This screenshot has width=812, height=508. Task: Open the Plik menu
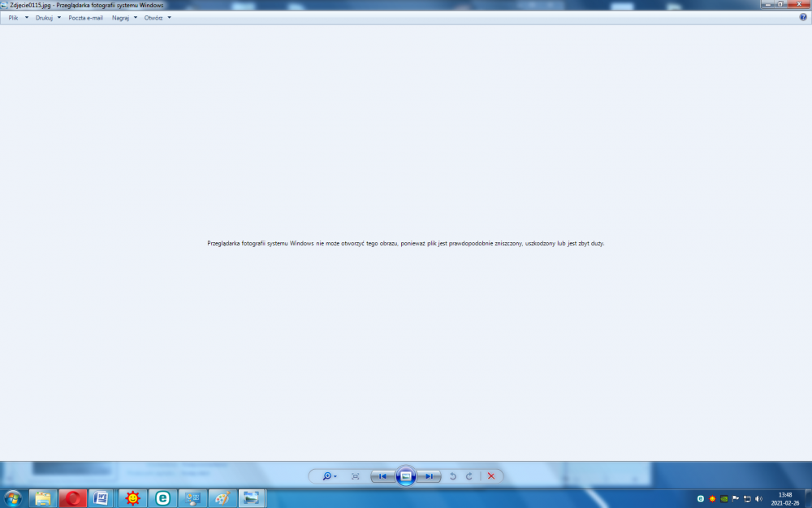pos(18,17)
